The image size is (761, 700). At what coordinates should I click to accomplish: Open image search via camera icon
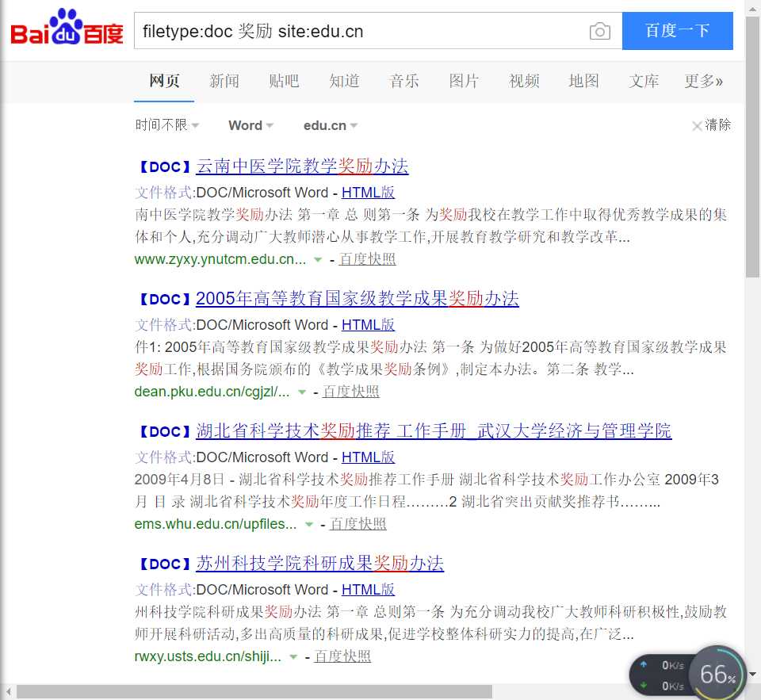(x=600, y=32)
